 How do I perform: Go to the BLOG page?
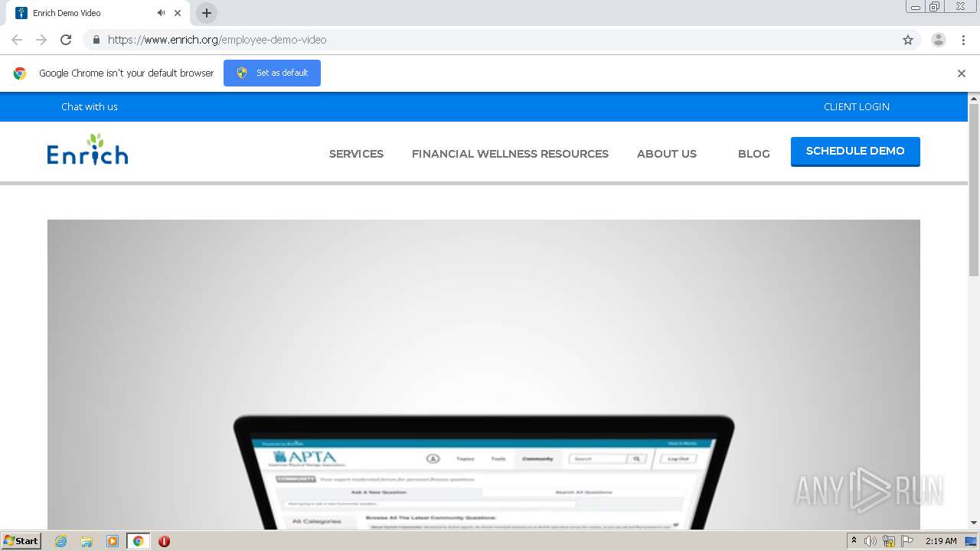tap(754, 154)
